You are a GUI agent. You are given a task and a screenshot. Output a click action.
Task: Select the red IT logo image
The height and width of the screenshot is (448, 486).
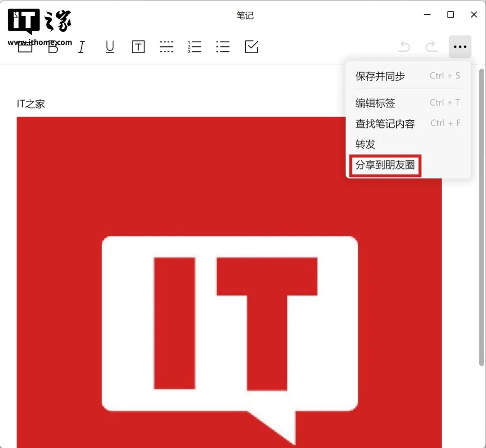tap(229, 315)
